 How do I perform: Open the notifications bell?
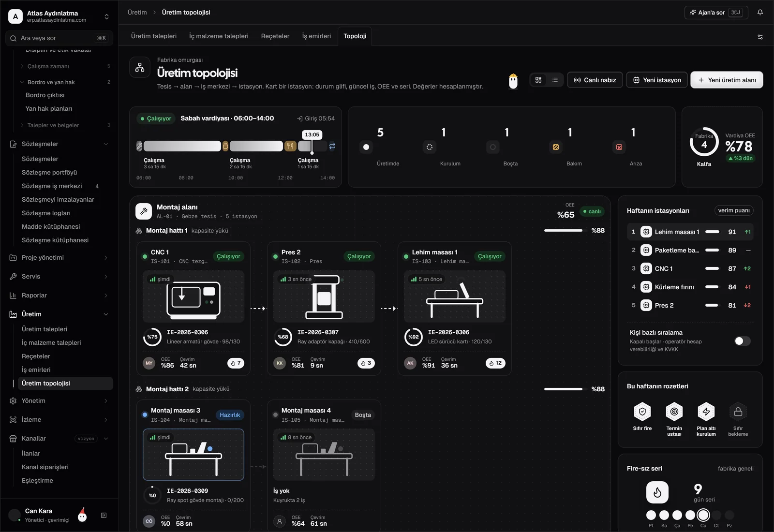(x=760, y=13)
